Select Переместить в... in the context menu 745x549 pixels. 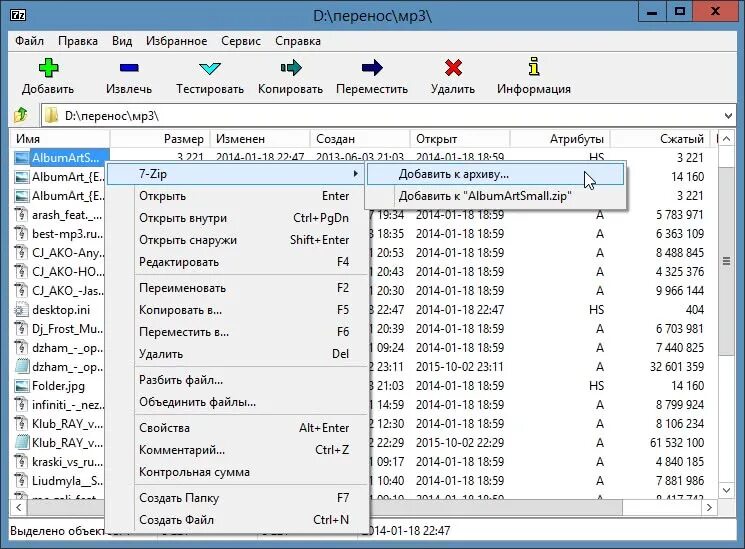pyautogui.click(x=237, y=332)
